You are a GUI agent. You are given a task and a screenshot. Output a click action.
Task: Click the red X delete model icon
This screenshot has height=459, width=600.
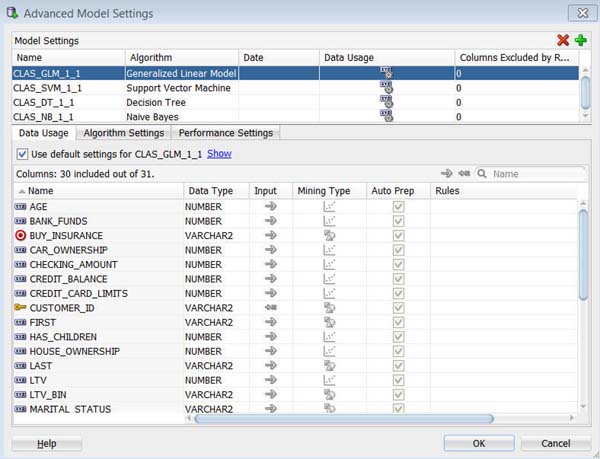[x=563, y=40]
